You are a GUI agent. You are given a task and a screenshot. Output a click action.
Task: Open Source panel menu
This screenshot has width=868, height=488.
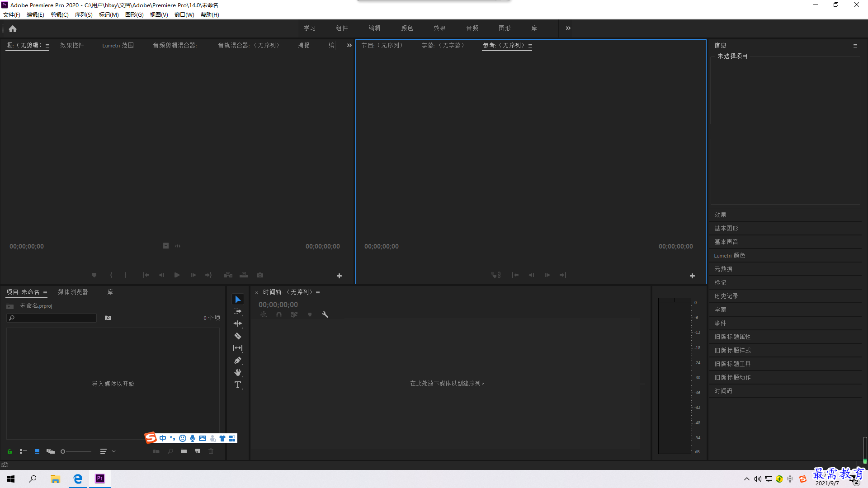click(47, 46)
